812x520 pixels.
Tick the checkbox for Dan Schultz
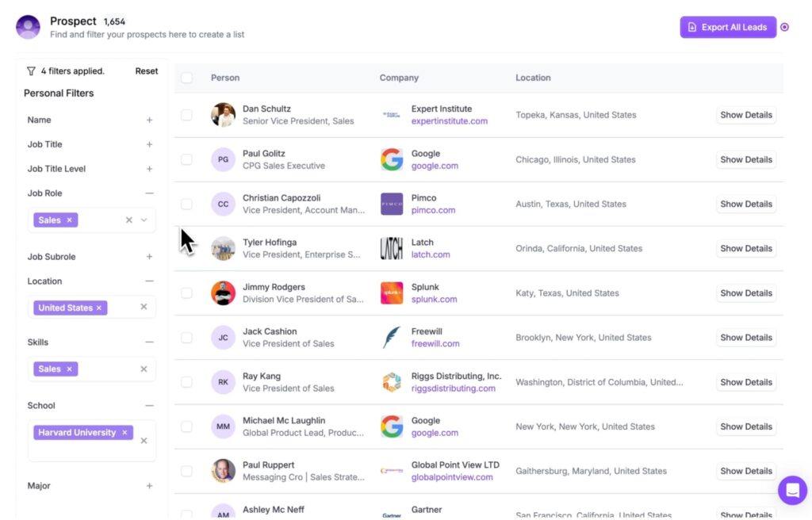(186, 115)
